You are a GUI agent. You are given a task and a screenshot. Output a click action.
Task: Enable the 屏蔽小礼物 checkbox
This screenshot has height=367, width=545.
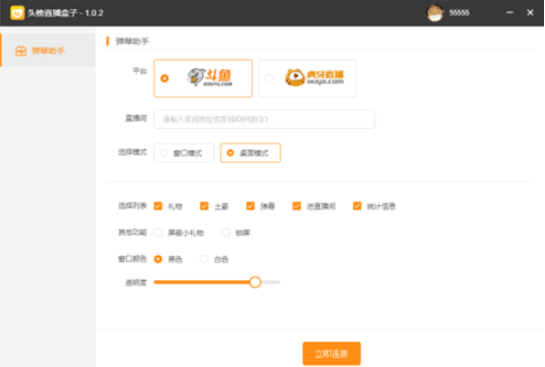click(158, 233)
